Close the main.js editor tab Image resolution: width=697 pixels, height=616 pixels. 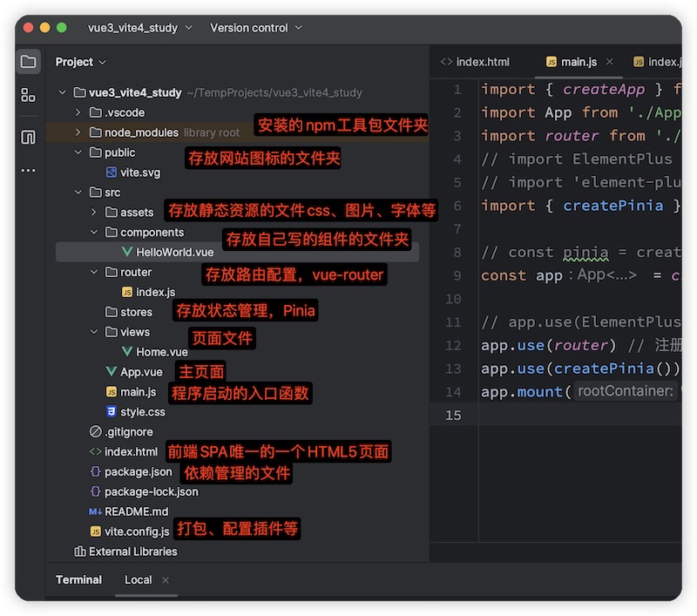609,62
